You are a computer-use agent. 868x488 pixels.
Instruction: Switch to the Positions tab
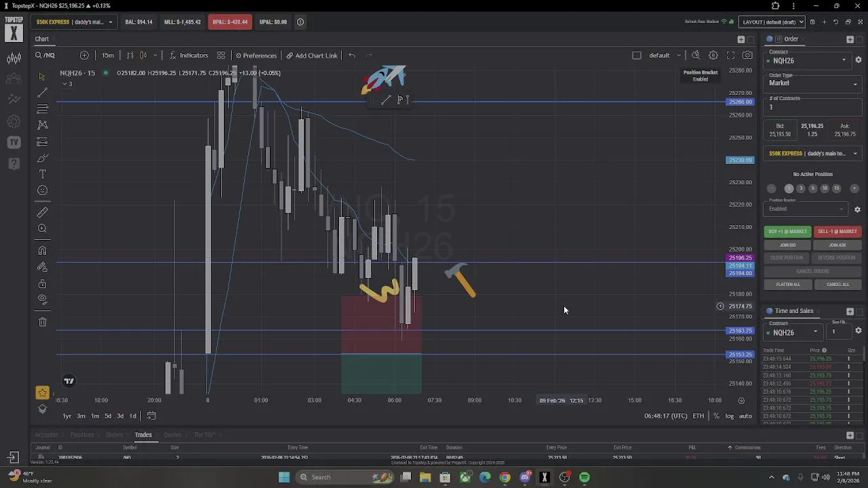click(x=82, y=434)
